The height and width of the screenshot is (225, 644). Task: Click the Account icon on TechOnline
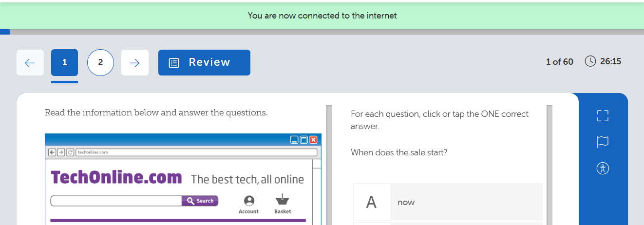[249, 201]
